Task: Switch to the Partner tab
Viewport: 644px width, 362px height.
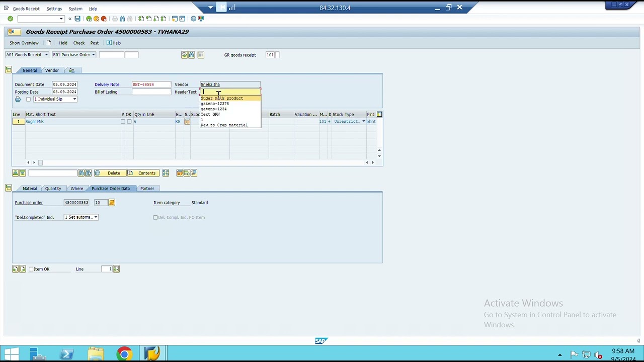Action: tap(147, 189)
